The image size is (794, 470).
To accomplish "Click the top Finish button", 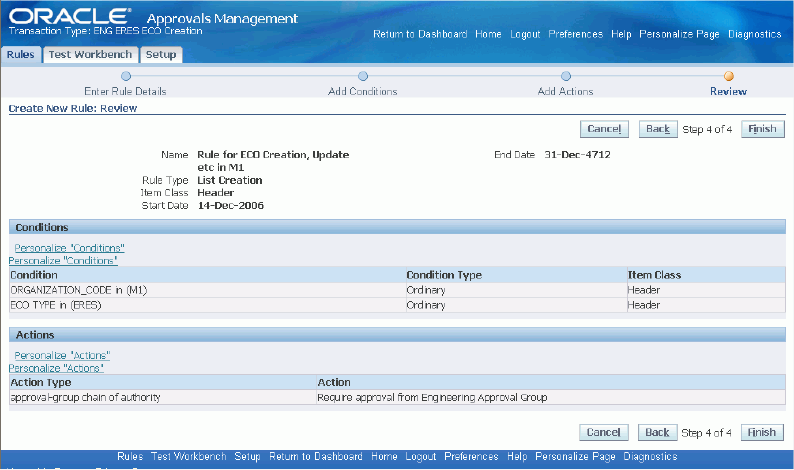I will pos(763,129).
